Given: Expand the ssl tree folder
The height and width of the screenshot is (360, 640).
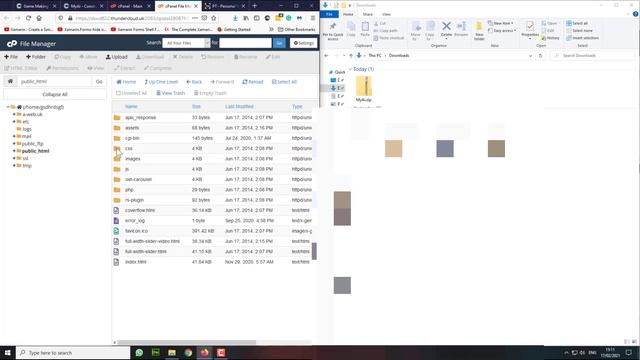Looking at the screenshot, I should [14, 158].
